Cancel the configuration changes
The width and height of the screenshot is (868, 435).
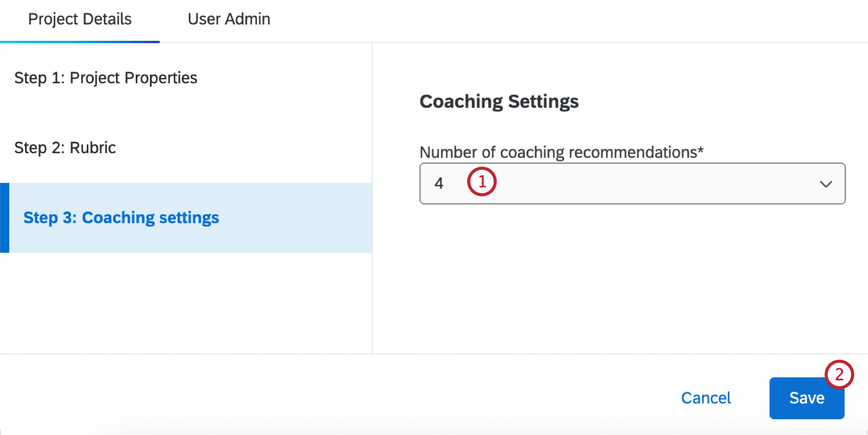(706, 398)
